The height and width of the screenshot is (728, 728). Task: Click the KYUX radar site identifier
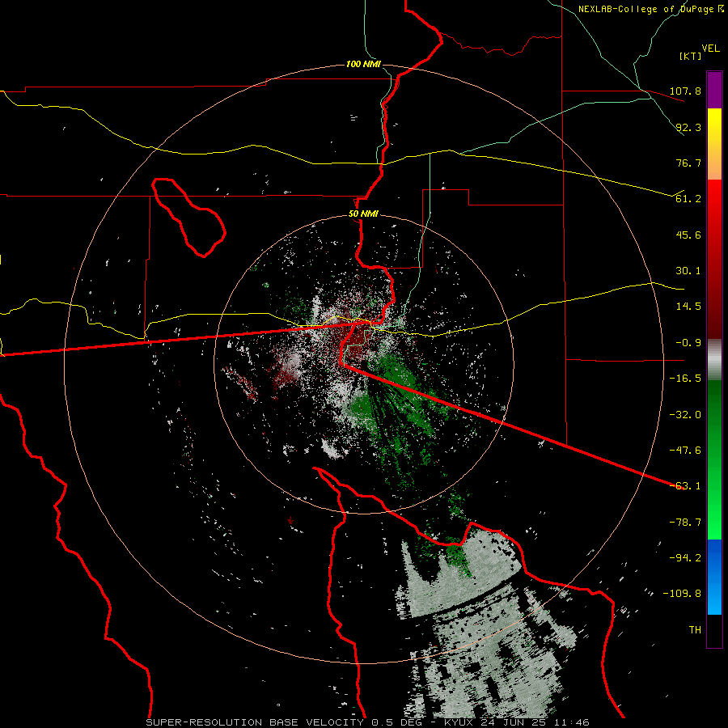coord(459,722)
